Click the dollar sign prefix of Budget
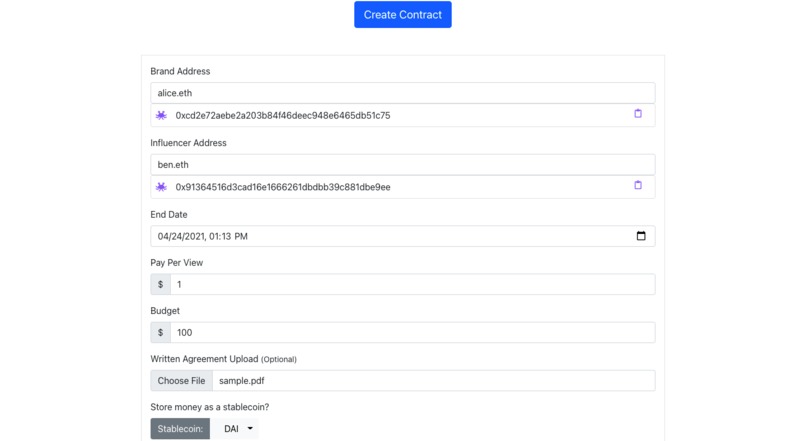Image resolution: width=806 pixels, height=441 pixels. pos(160,333)
